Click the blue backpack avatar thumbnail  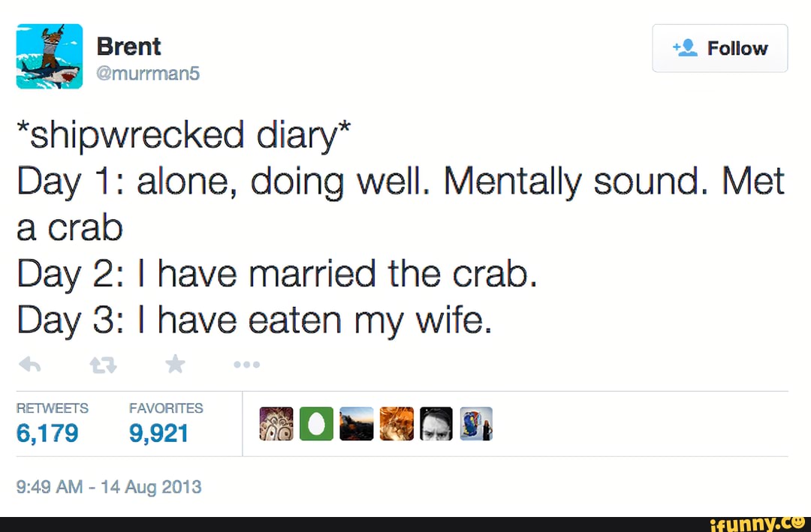click(x=476, y=424)
